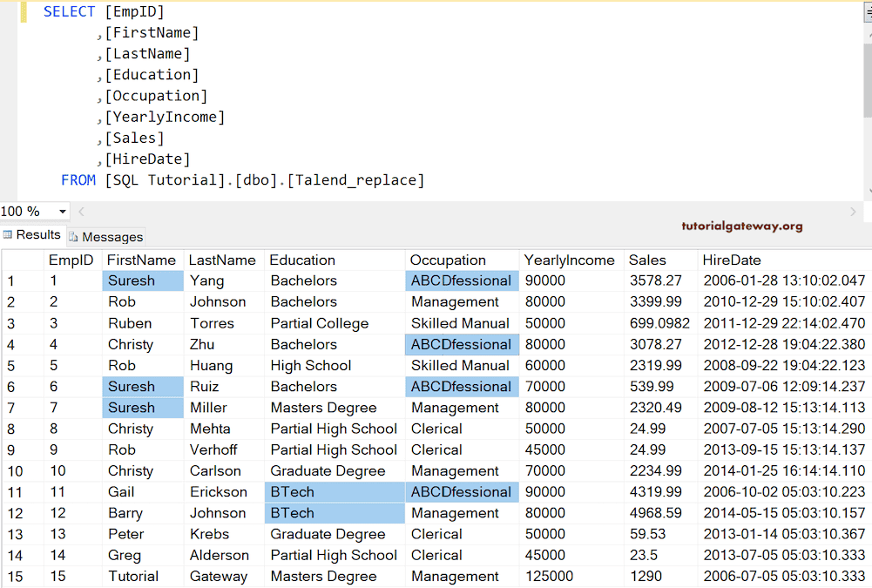
Task: Click the Carlson last name cell
Action: [224, 470]
